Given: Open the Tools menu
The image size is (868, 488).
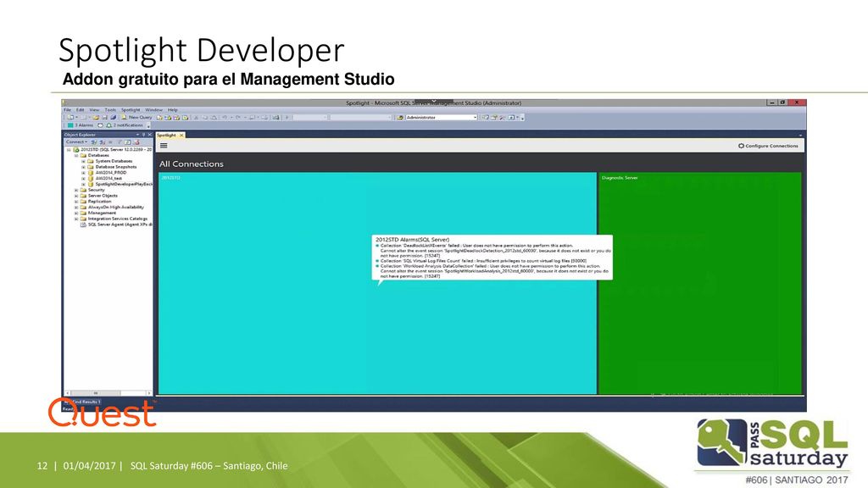Looking at the screenshot, I should click(110, 110).
